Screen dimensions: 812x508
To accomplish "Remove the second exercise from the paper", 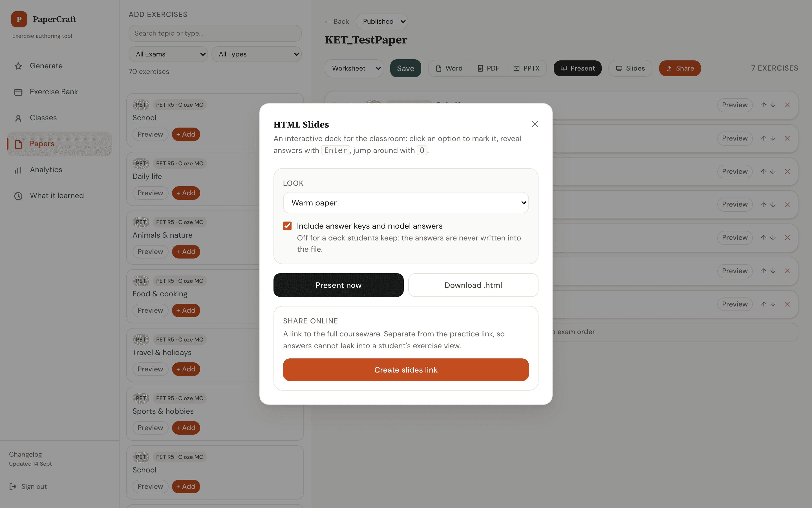I will pos(787,138).
